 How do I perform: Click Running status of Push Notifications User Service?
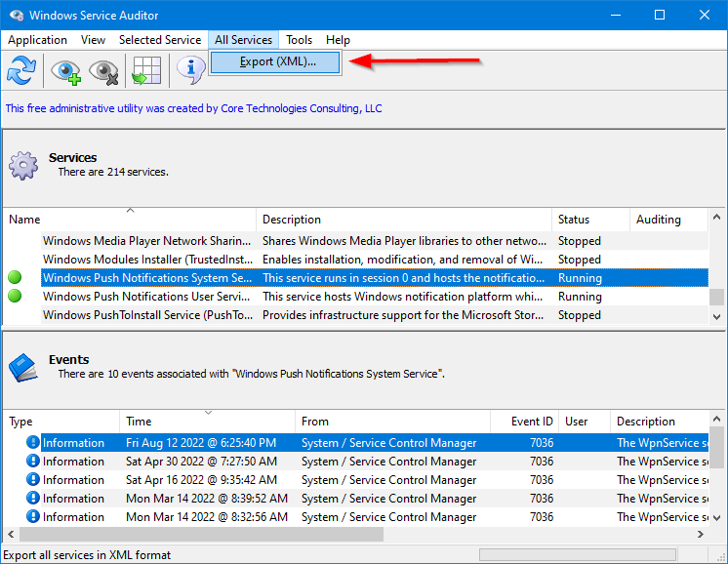(x=580, y=297)
